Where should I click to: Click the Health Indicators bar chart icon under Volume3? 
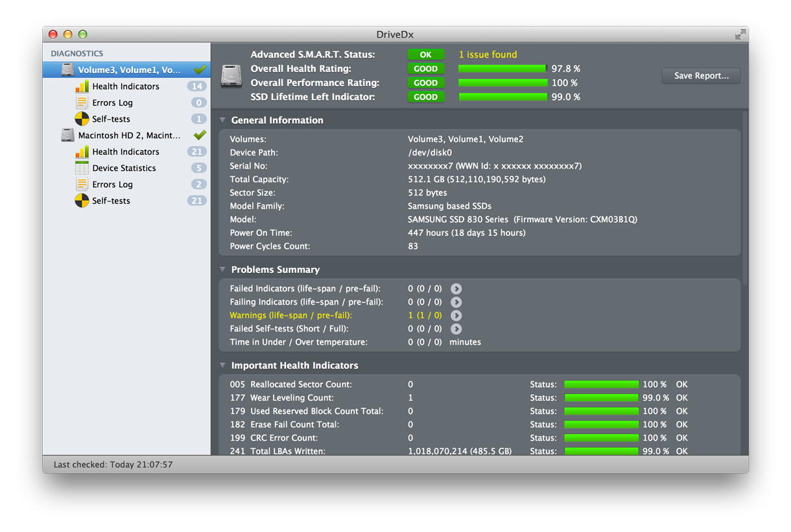pos(82,86)
